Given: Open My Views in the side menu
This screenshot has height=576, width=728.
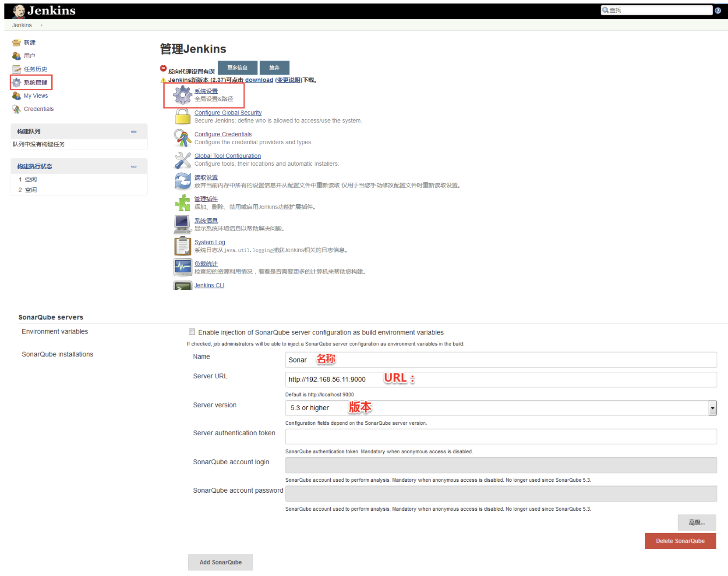Looking at the screenshot, I should point(36,96).
